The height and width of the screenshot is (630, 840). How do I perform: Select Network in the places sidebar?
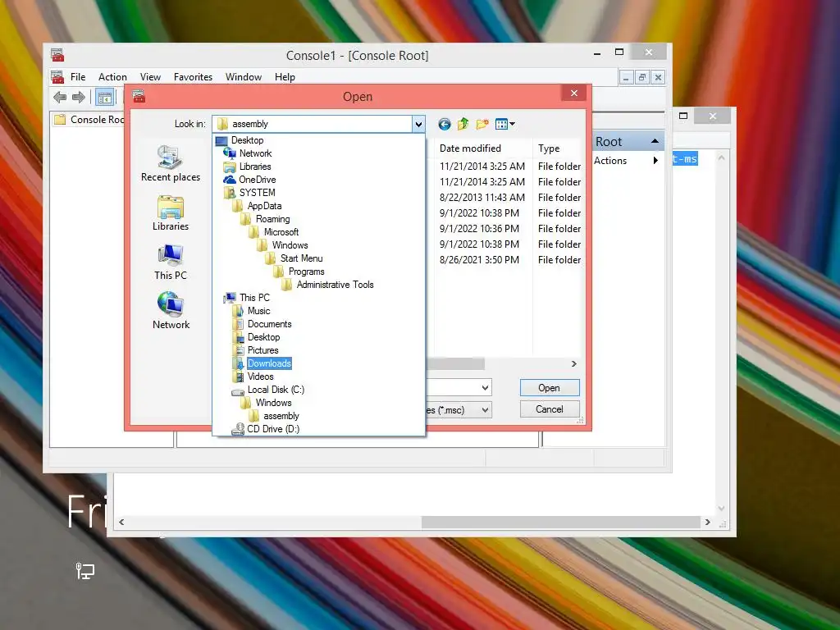[171, 311]
